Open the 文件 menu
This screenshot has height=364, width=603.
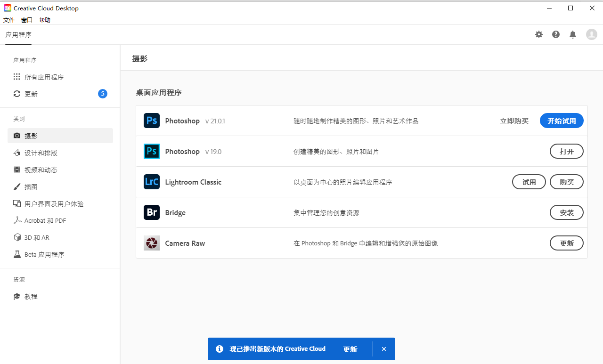pyautogui.click(x=9, y=20)
